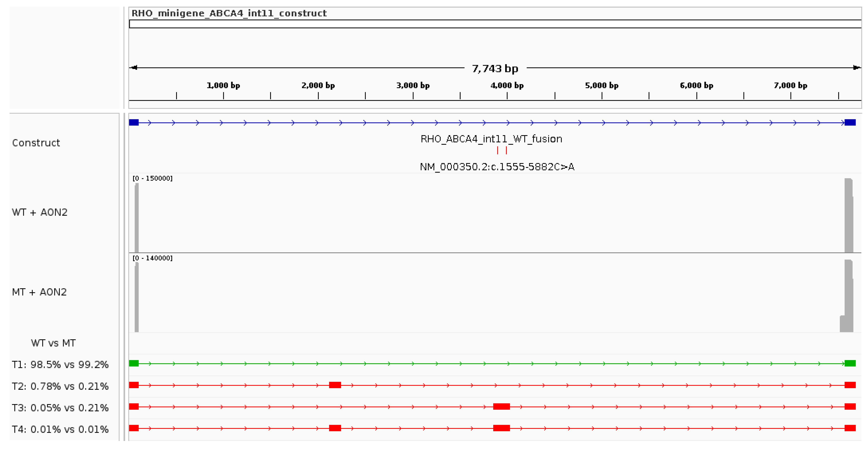
Task: Click the WT vs MT heading
Action: (53, 343)
